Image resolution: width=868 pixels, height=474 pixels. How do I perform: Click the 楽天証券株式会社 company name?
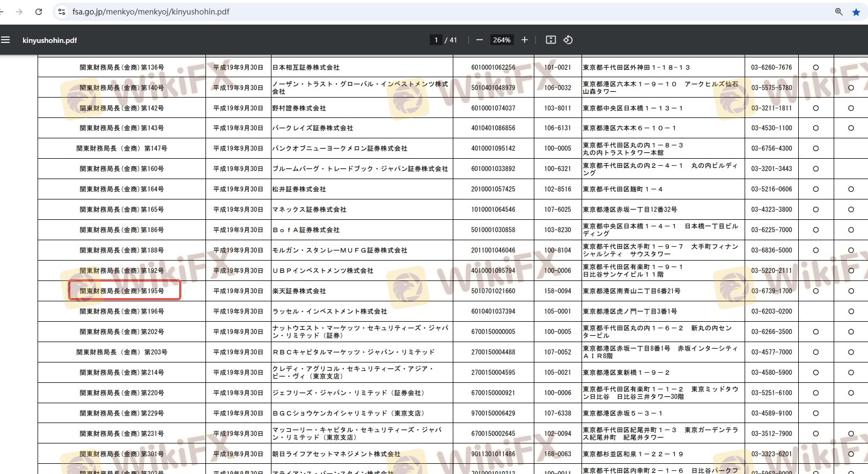(299, 291)
